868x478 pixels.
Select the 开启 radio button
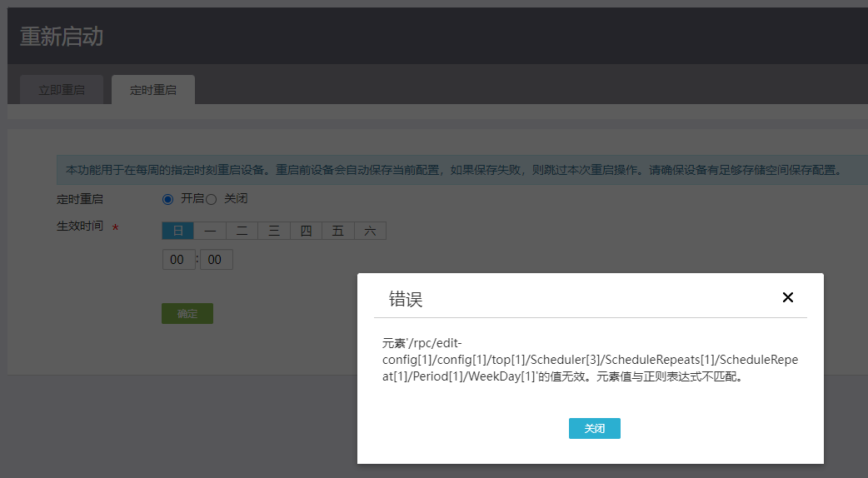click(x=167, y=199)
